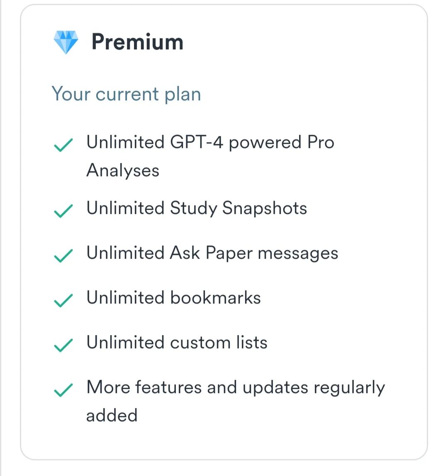Click the Your current plan label

(127, 94)
